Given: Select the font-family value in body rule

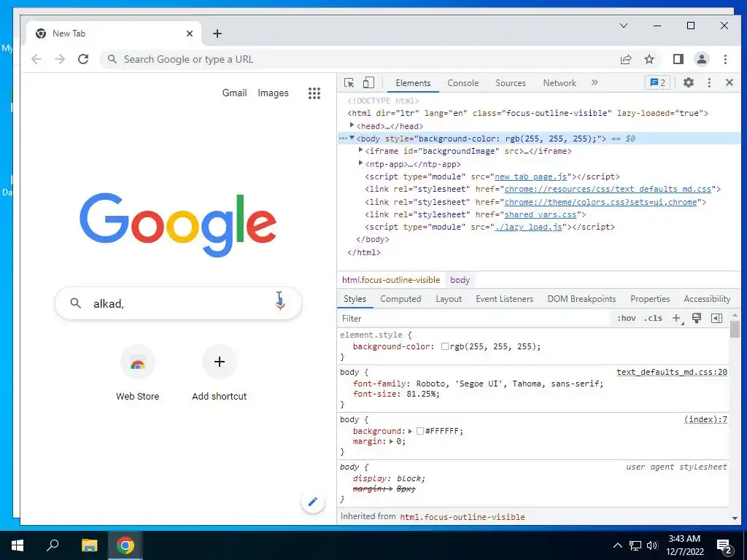Looking at the screenshot, I should point(509,384).
